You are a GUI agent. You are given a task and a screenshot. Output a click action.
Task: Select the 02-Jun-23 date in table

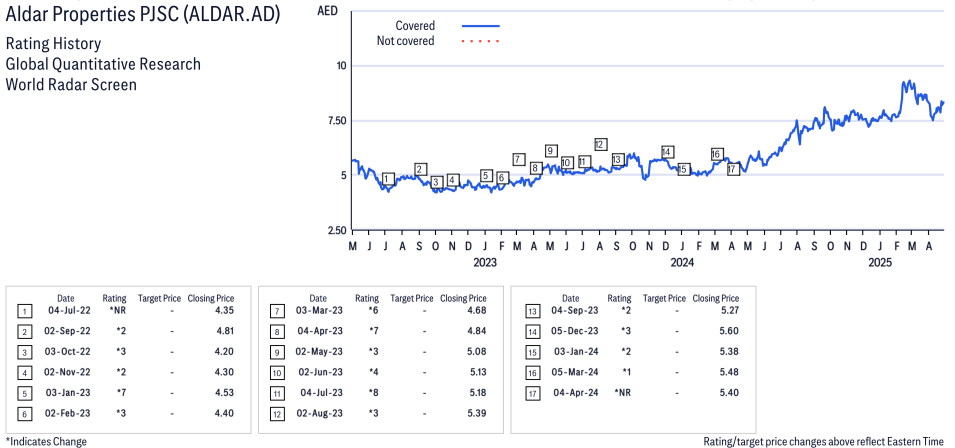coord(322,373)
